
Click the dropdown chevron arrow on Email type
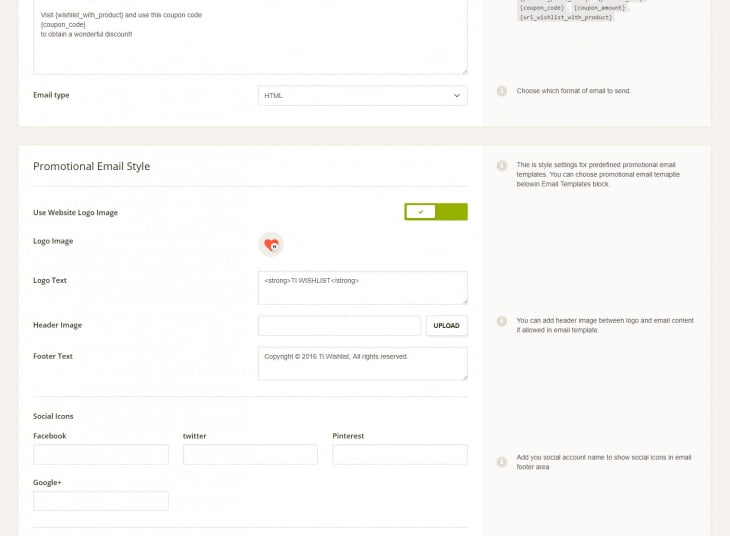pyautogui.click(x=457, y=95)
